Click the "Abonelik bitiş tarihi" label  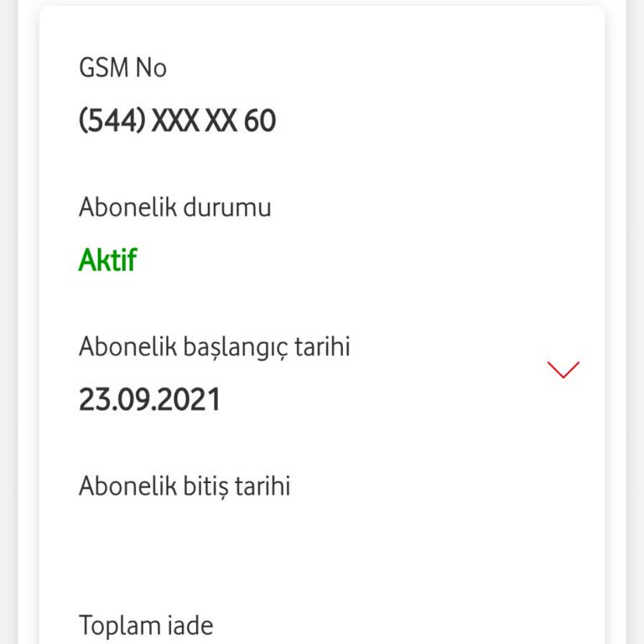tap(184, 486)
